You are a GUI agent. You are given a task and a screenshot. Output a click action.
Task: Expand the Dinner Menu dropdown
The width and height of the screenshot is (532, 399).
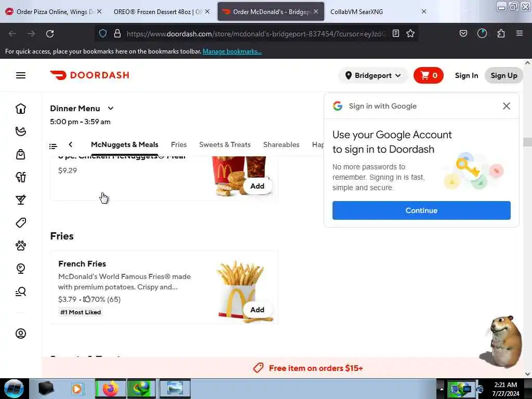[82, 108]
